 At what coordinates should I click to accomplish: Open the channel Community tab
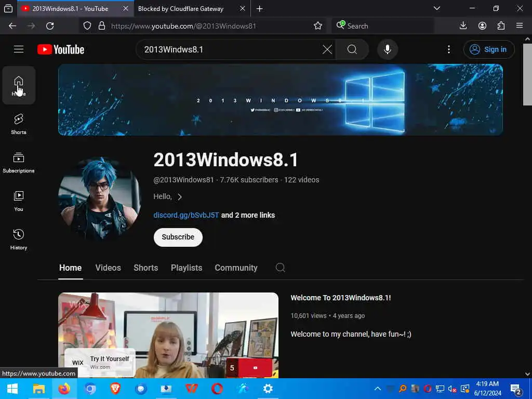coord(236,268)
